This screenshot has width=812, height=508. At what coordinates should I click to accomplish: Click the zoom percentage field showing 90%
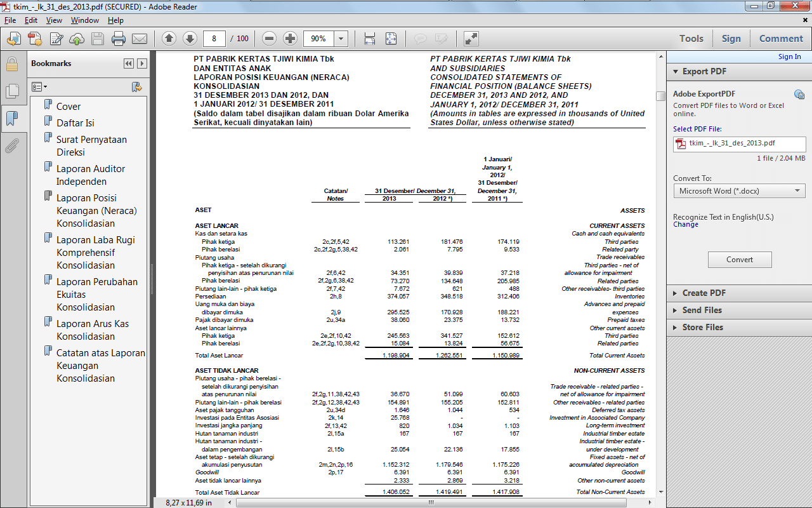319,39
